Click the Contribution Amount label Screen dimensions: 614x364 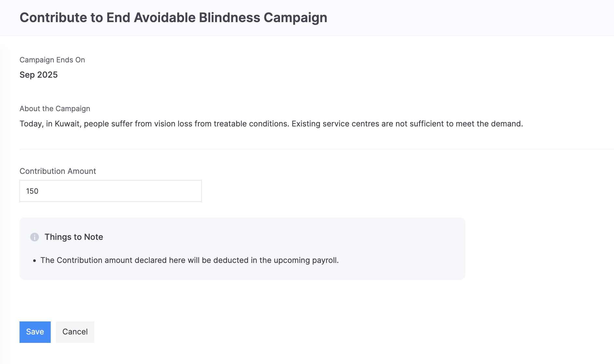click(x=58, y=171)
